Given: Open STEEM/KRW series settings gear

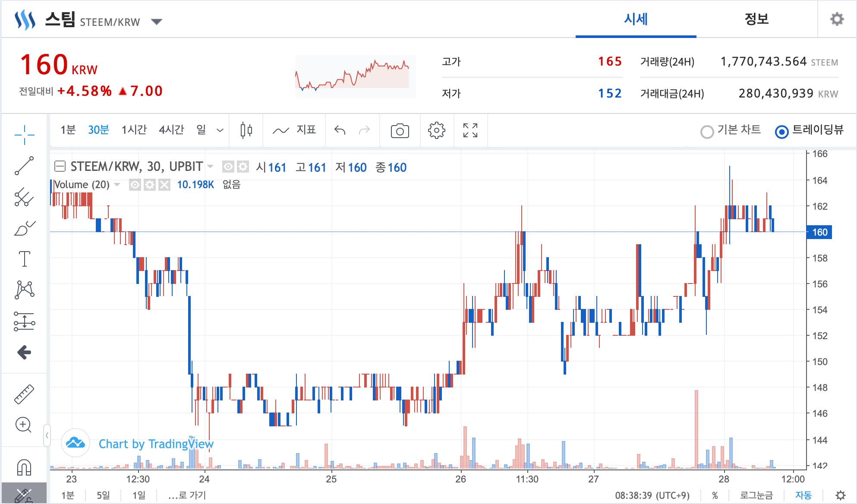Looking at the screenshot, I should click(243, 167).
